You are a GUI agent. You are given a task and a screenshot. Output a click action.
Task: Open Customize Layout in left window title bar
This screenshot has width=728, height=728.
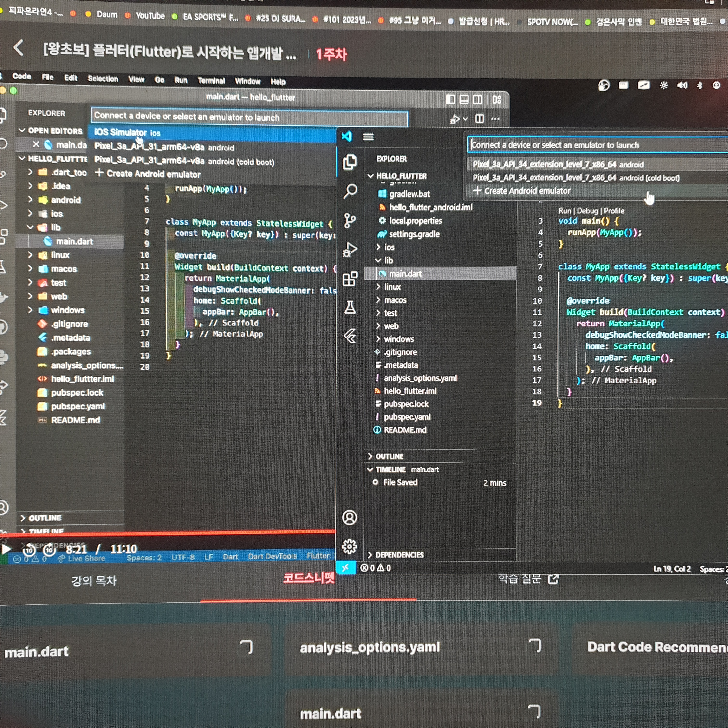[x=497, y=99]
